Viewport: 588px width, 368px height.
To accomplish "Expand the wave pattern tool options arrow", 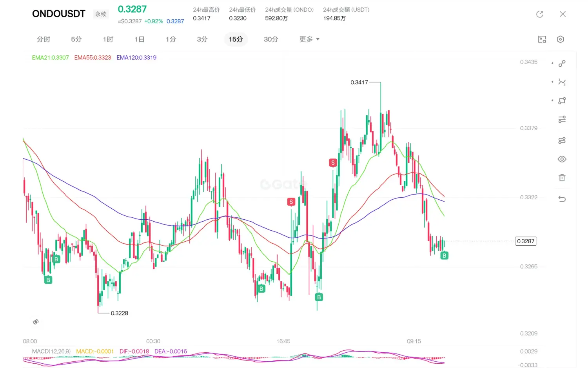I will point(552,82).
